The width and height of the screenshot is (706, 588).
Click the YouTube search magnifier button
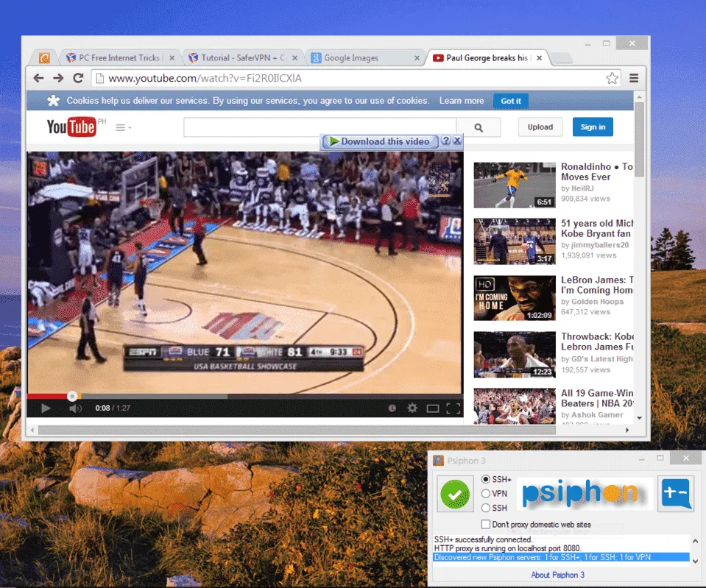pos(479,127)
